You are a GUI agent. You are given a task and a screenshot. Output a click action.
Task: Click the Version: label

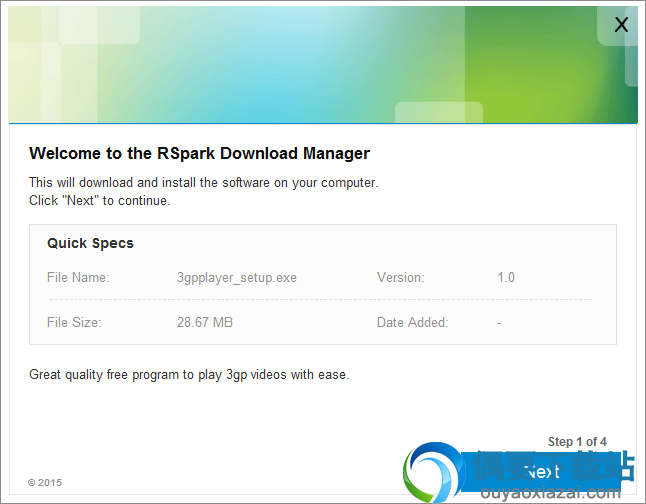400,277
